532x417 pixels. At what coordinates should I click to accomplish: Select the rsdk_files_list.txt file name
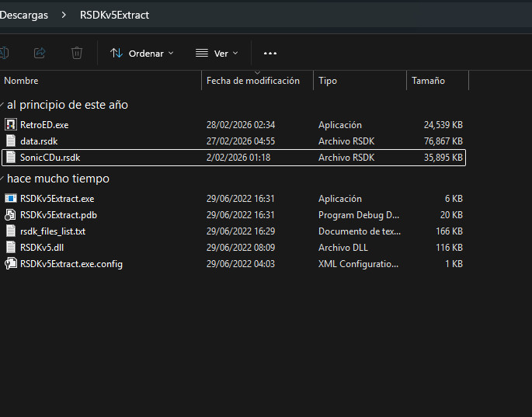pos(53,231)
